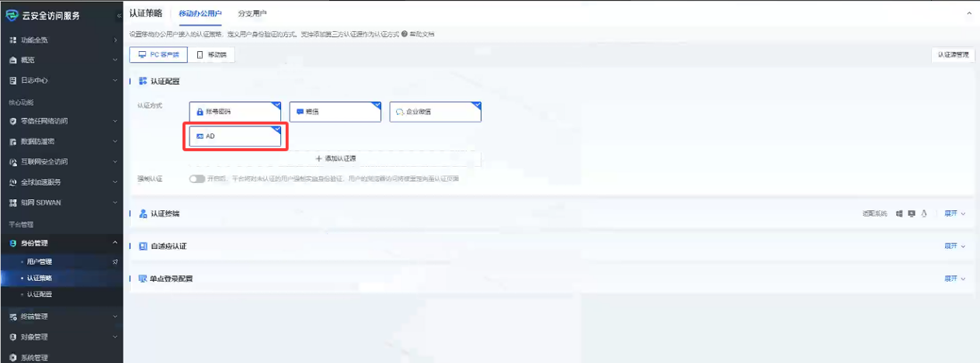980x363 pixels.
Task: Click the 认证源管理 button
Action: click(952, 55)
